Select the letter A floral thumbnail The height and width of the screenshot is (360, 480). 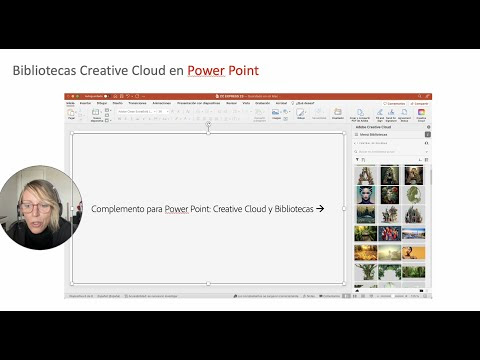(x=365, y=175)
